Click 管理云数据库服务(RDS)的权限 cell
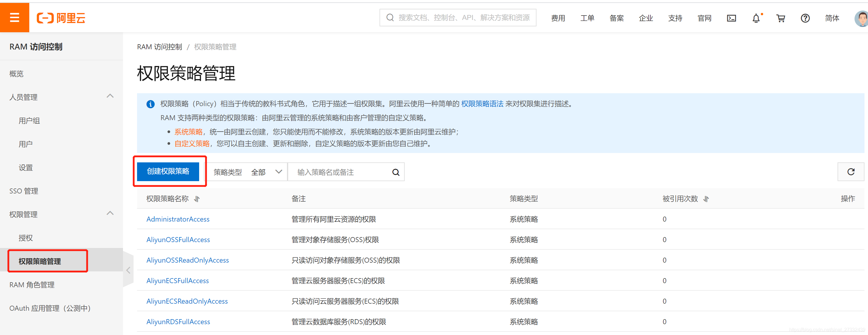This screenshot has height=335, width=868. point(339,322)
